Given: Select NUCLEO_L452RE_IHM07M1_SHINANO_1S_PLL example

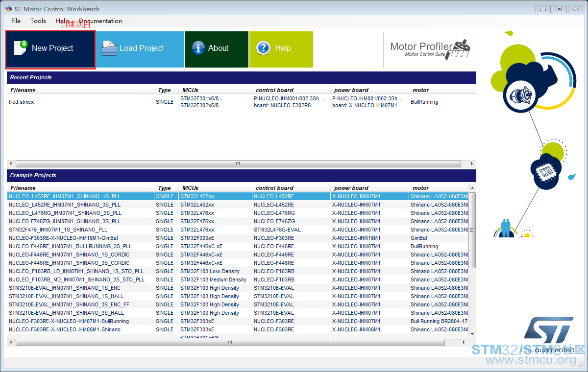Looking at the screenshot, I should pos(238,196).
